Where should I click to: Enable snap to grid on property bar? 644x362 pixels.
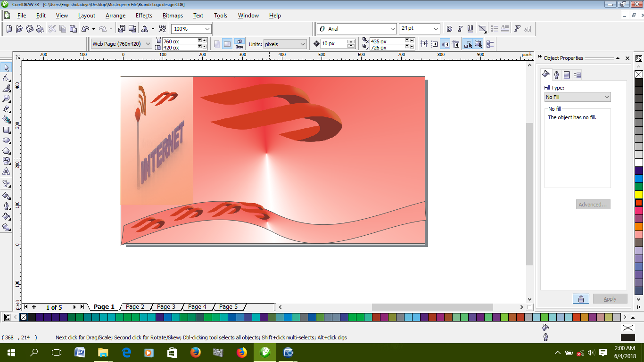coord(424,44)
